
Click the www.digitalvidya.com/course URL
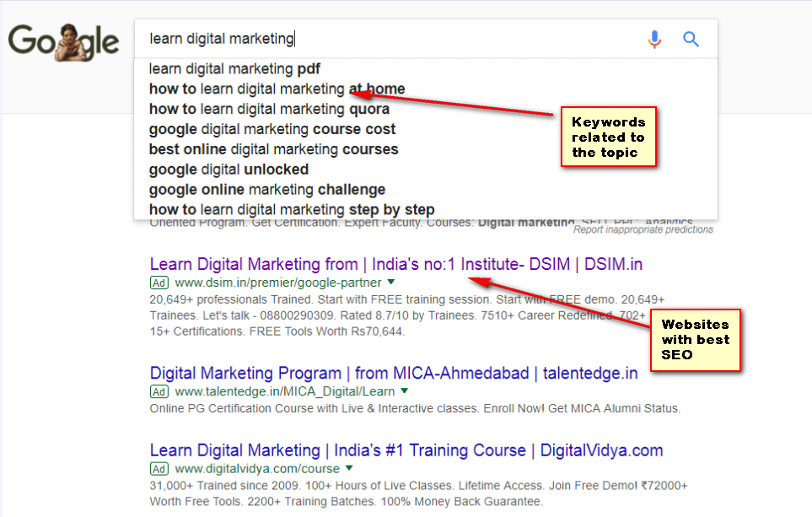click(x=257, y=469)
